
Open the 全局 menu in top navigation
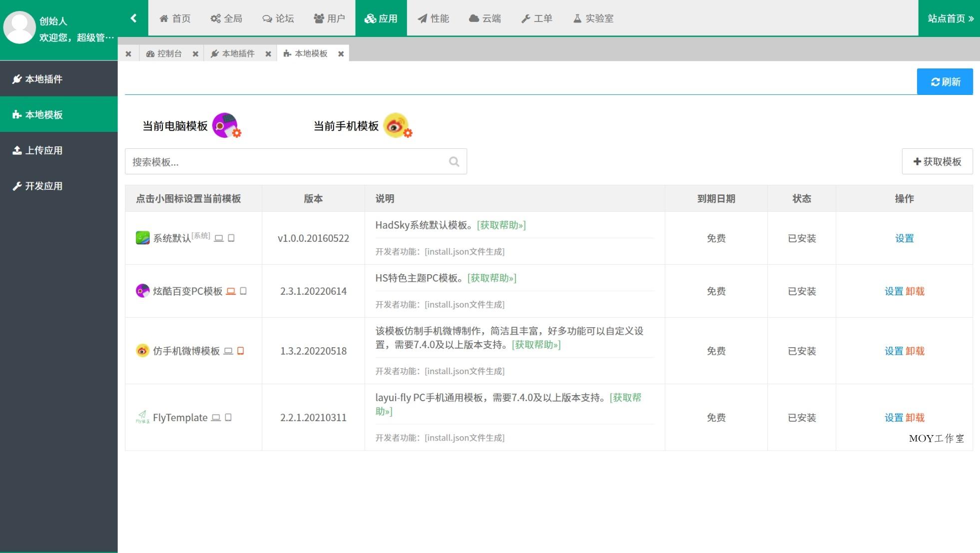[226, 18]
